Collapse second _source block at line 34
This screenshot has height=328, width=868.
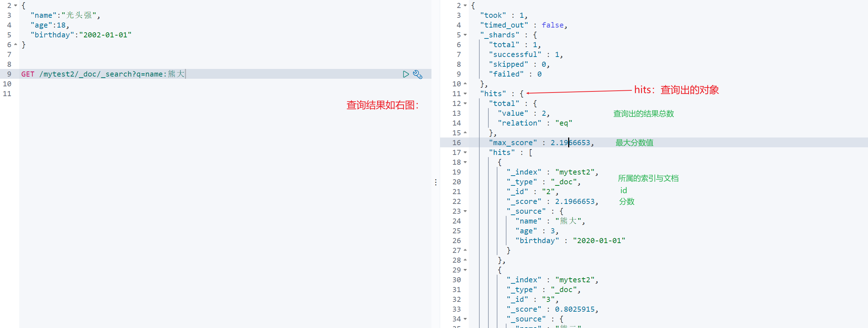click(465, 319)
